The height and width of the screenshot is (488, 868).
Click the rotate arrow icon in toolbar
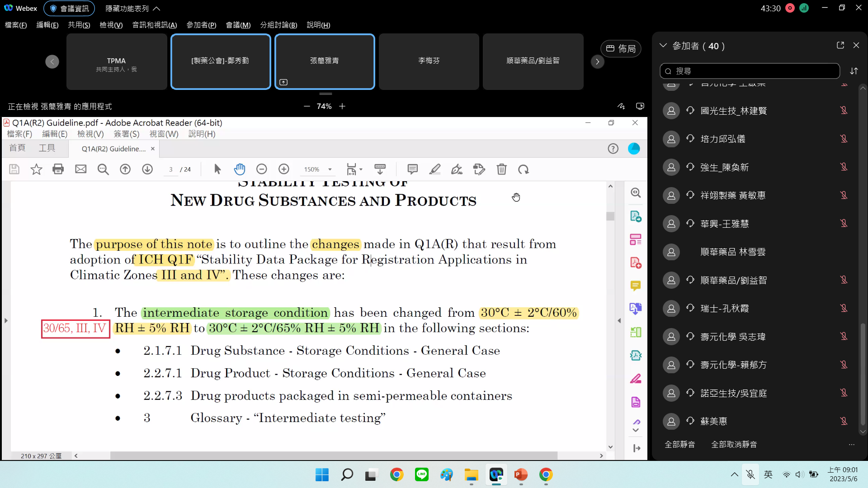coord(524,169)
